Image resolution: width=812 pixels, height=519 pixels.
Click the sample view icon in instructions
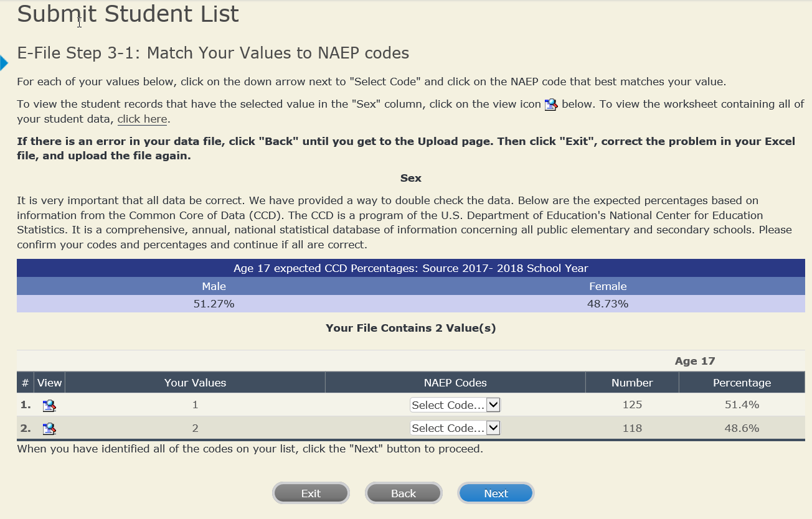click(550, 105)
